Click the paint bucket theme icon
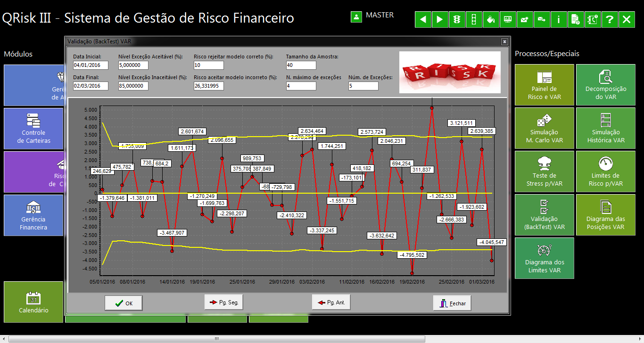Viewport: 644px width, 343px height. coord(491,19)
